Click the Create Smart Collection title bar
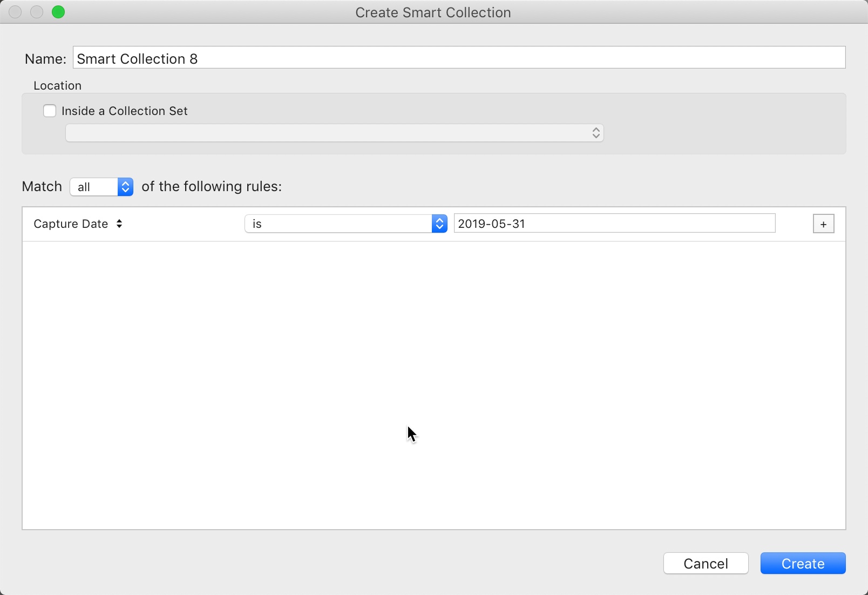Viewport: 868px width, 595px height. point(433,12)
